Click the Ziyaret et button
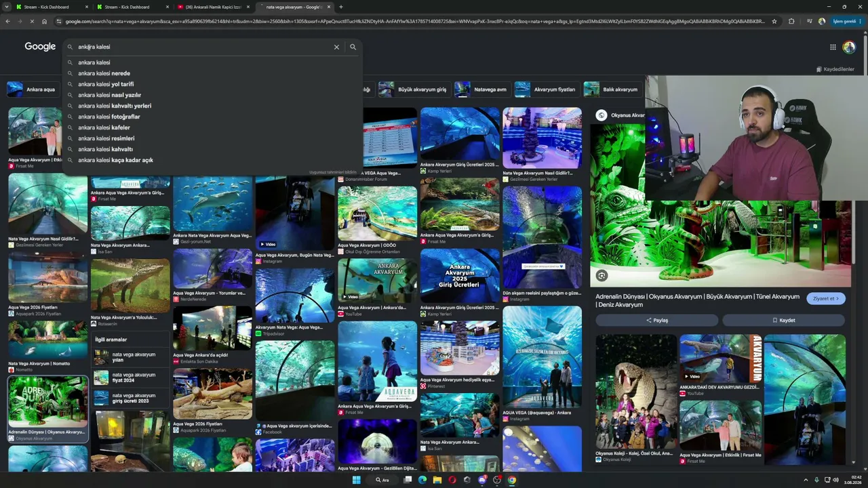 pyautogui.click(x=826, y=298)
